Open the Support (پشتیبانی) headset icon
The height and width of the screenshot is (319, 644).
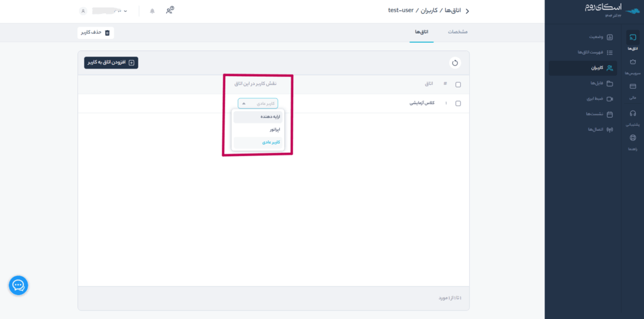pos(632,117)
